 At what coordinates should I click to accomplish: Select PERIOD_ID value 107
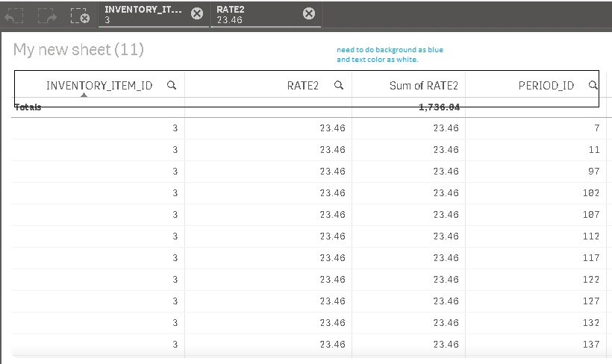point(591,215)
